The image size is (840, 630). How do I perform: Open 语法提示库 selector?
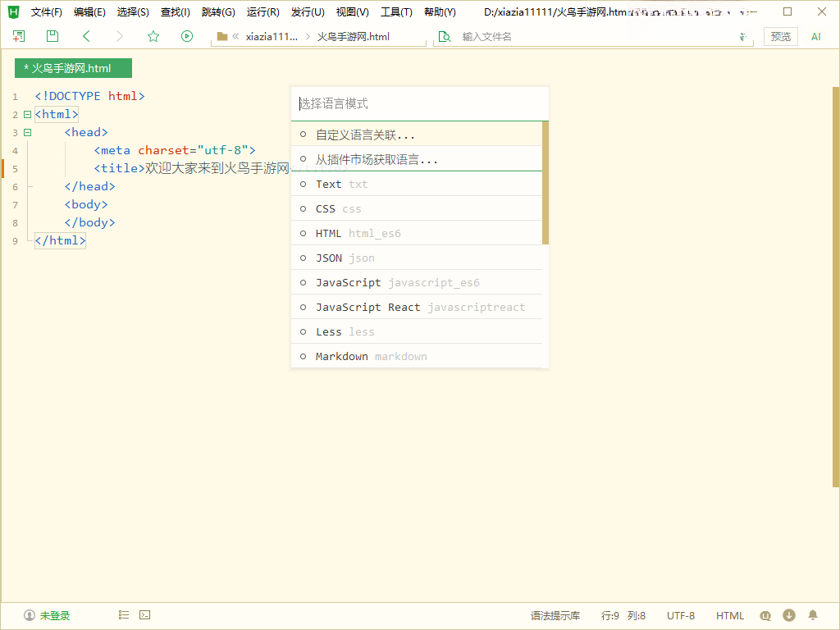pyautogui.click(x=555, y=615)
